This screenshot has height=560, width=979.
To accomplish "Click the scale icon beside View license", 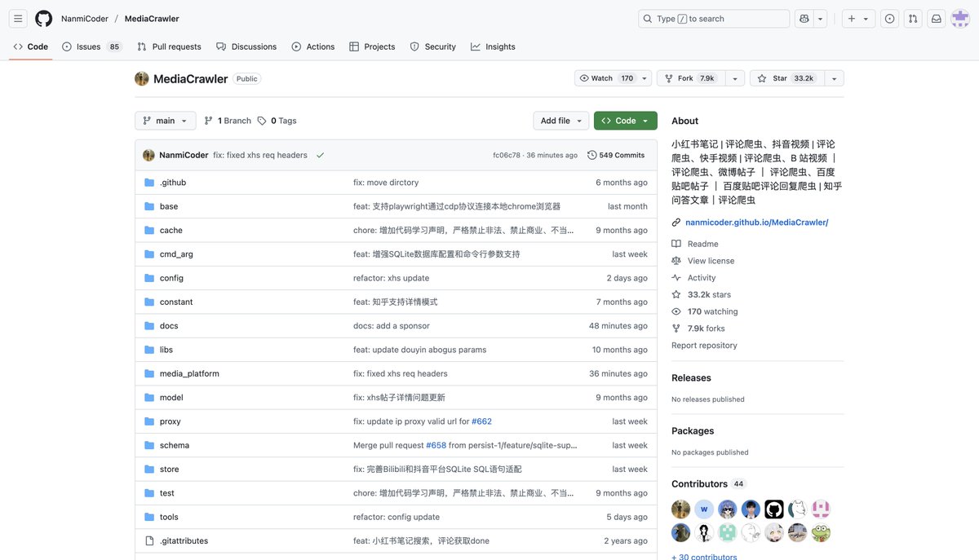I will 676,261.
